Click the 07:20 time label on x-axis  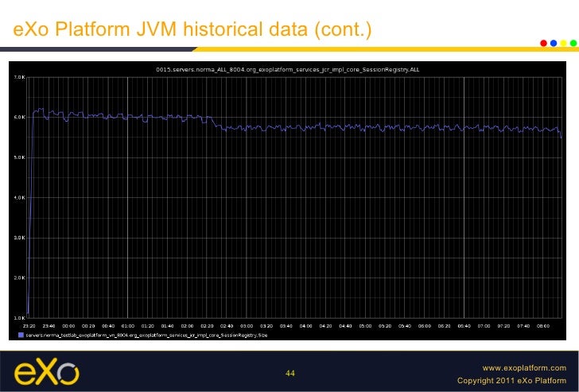point(503,326)
